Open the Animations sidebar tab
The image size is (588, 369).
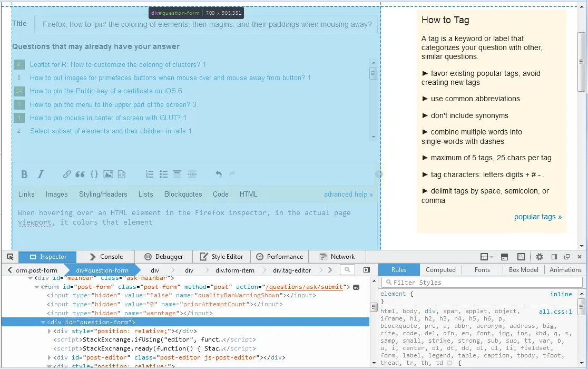[565, 270]
